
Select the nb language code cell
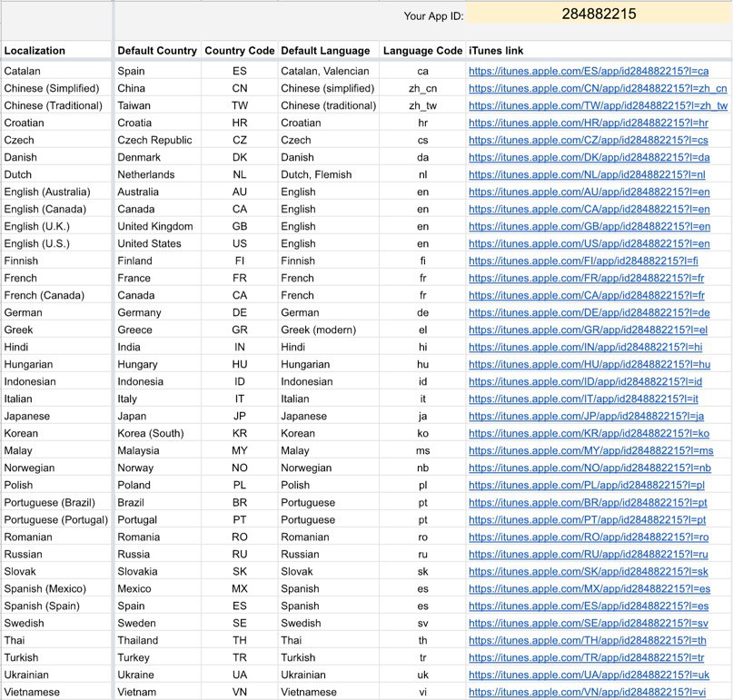click(x=422, y=468)
